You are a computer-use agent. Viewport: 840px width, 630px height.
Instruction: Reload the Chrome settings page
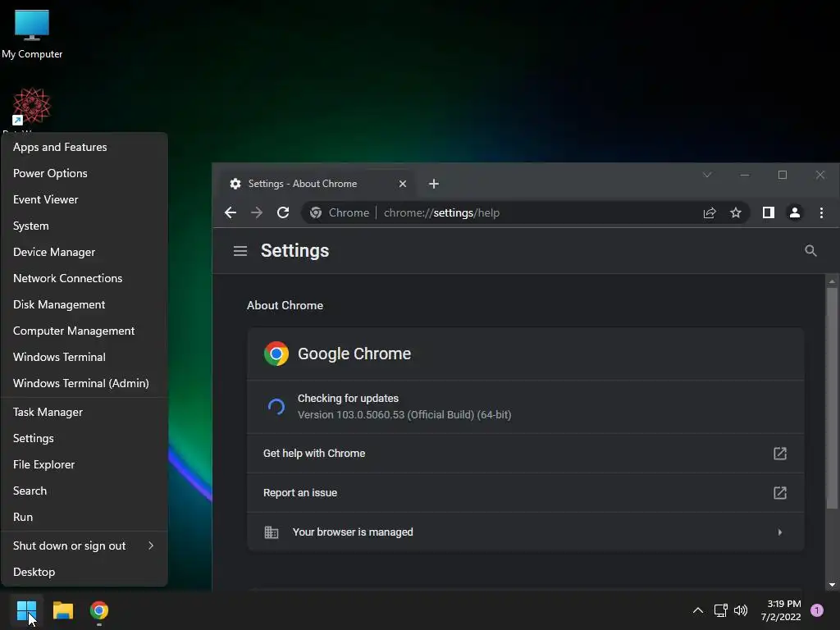tap(283, 212)
